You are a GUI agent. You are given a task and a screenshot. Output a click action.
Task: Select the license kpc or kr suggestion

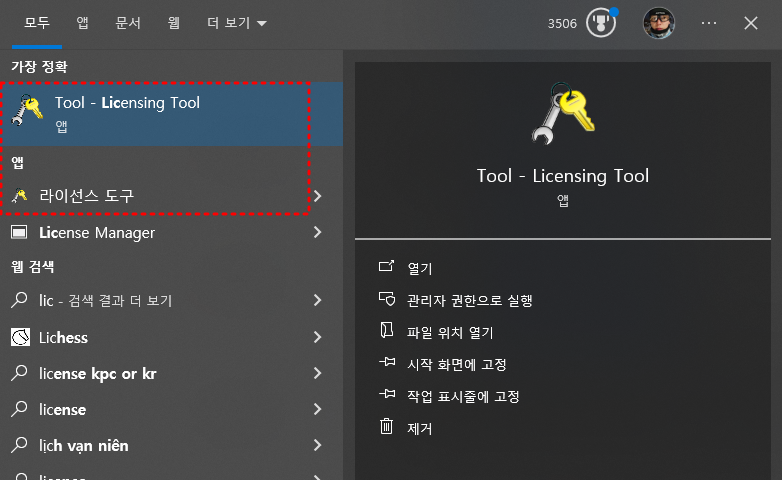pyautogui.click(x=172, y=373)
